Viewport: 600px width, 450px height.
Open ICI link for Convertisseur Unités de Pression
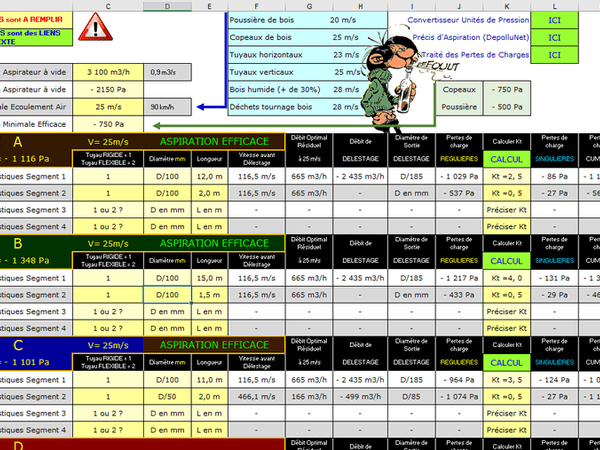555,20
